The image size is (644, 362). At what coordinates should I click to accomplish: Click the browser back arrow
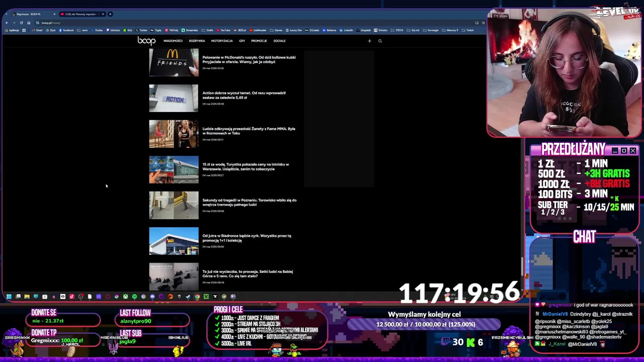(7, 23)
